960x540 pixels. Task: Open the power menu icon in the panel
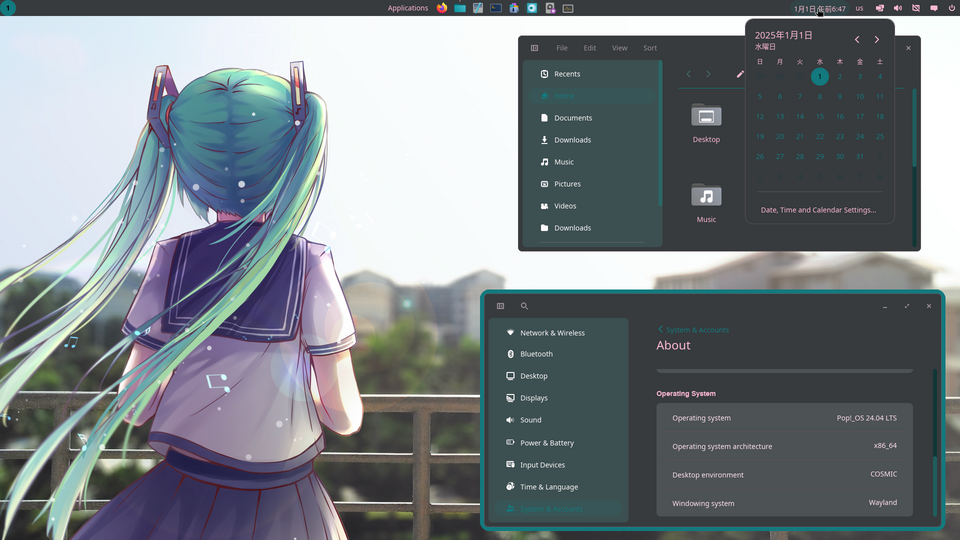click(951, 8)
